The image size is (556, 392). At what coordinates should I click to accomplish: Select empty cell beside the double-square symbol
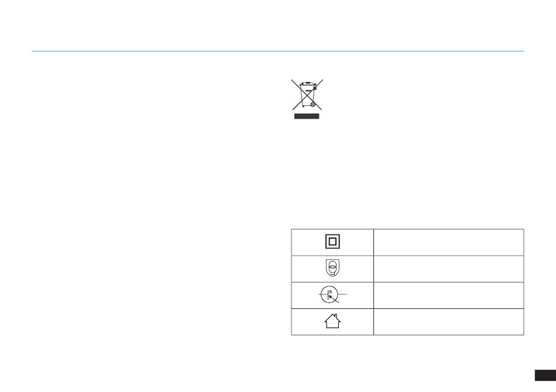448,242
